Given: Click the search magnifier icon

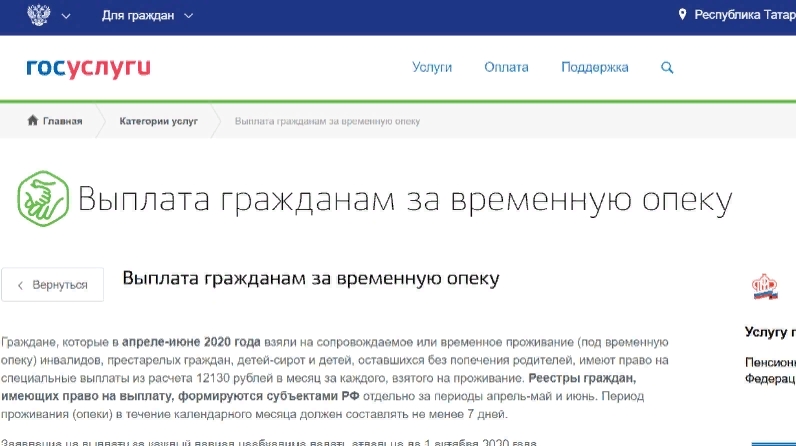Looking at the screenshot, I should pos(667,68).
